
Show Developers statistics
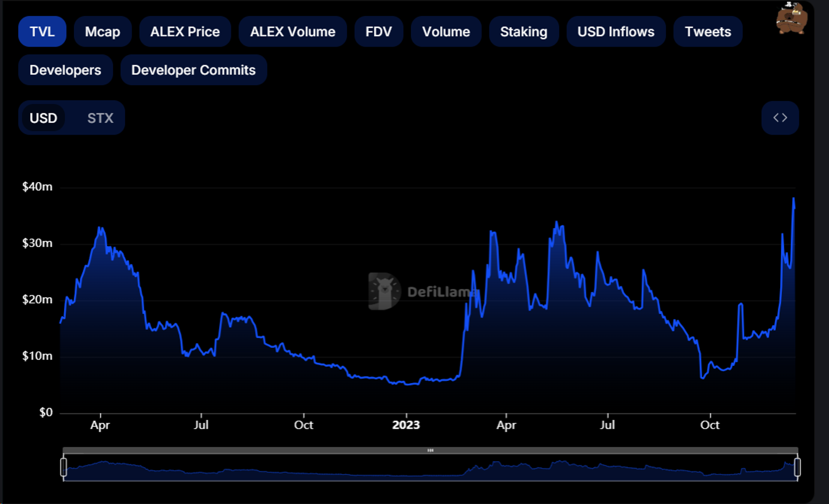click(x=65, y=70)
